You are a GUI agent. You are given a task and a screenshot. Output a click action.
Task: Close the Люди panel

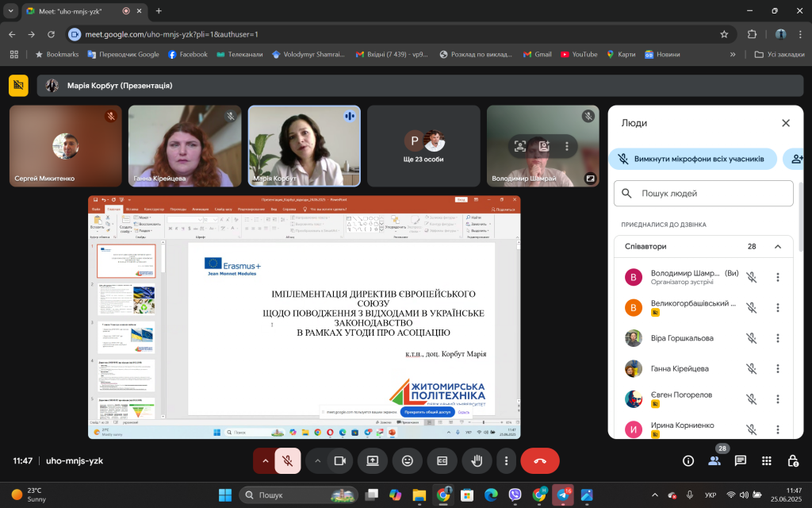point(786,123)
